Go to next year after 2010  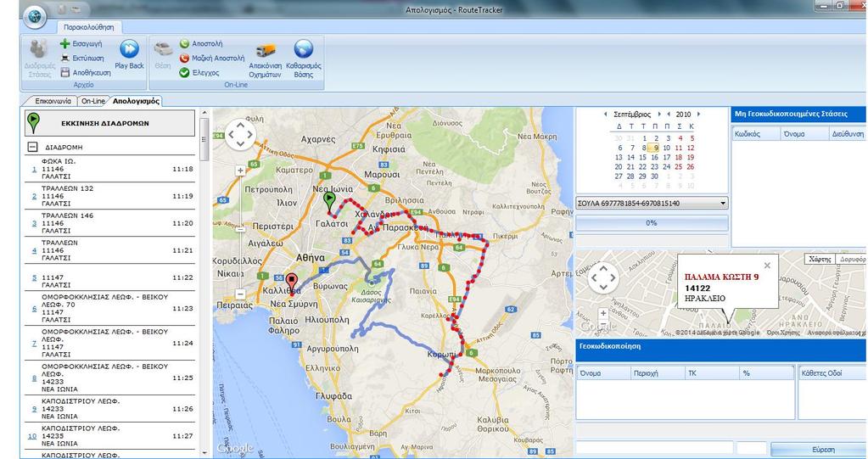pos(698,114)
